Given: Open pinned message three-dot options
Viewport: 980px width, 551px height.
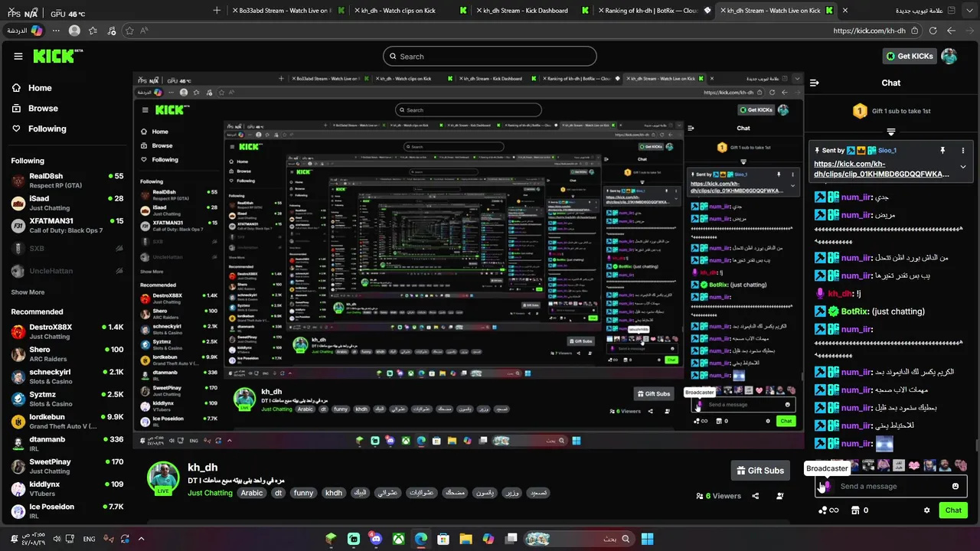Looking at the screenshot, I should click(x=963, y=151).
